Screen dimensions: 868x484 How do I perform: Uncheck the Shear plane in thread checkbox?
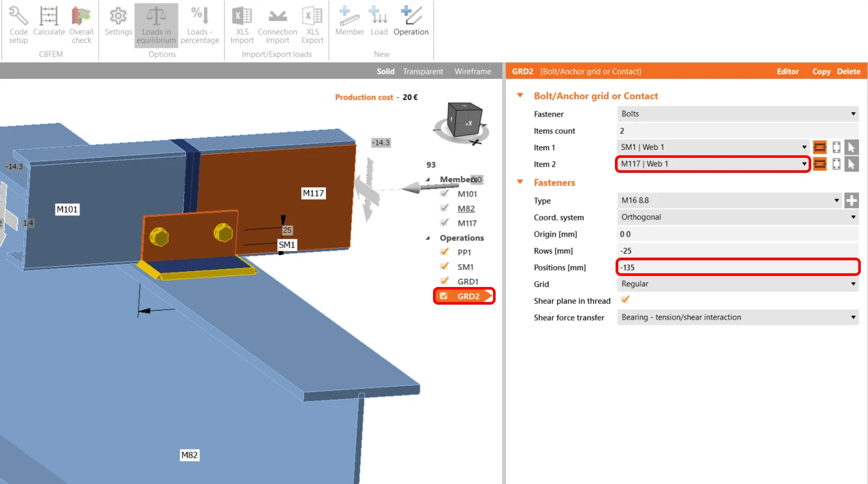625,300
